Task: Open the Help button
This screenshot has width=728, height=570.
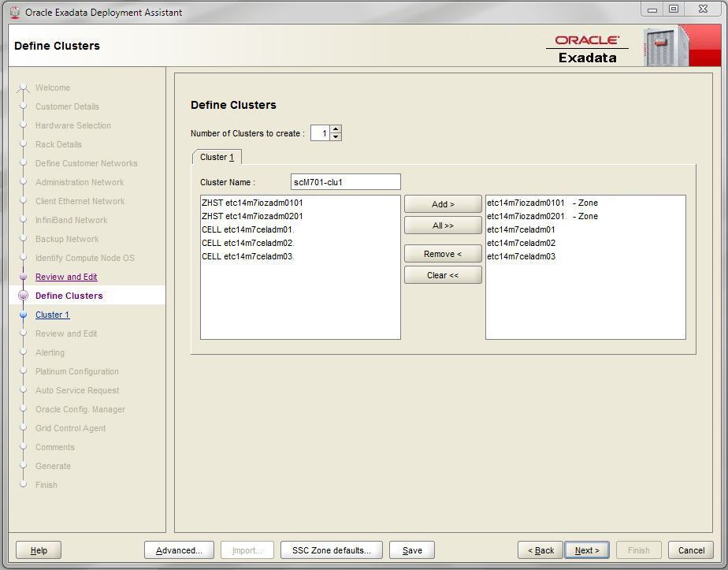Action: click(x=39, y=550)
